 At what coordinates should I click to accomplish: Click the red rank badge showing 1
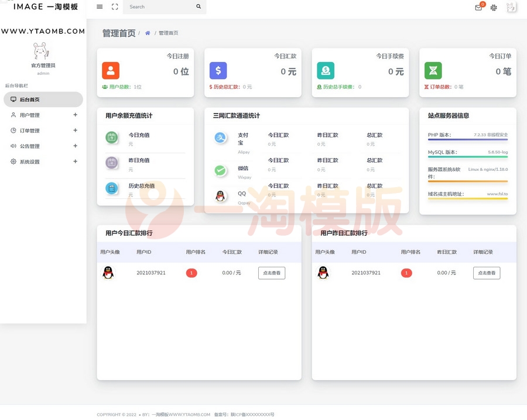191,273
